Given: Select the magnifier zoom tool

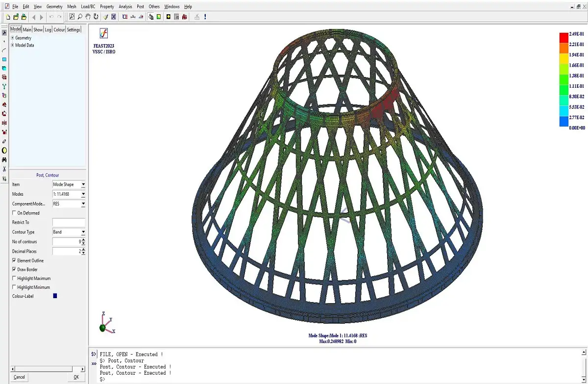Looking at the screenshot, I should point(80,17).
